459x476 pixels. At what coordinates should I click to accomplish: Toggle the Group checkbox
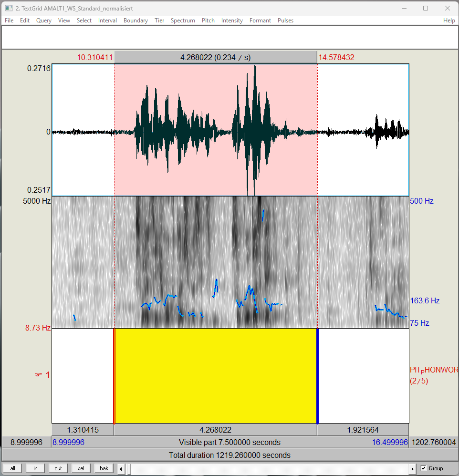click(424, 468)
